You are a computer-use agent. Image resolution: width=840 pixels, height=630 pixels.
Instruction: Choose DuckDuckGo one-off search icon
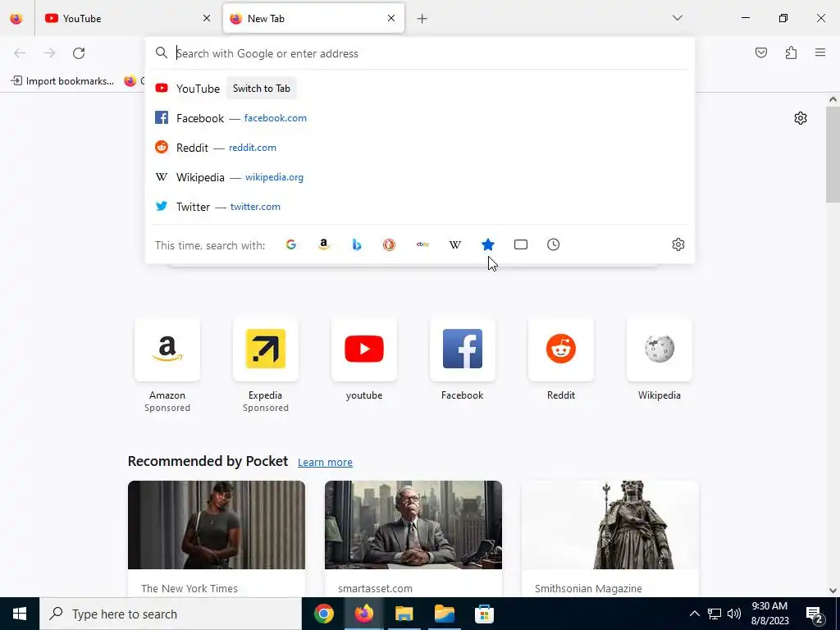(390, 244)
